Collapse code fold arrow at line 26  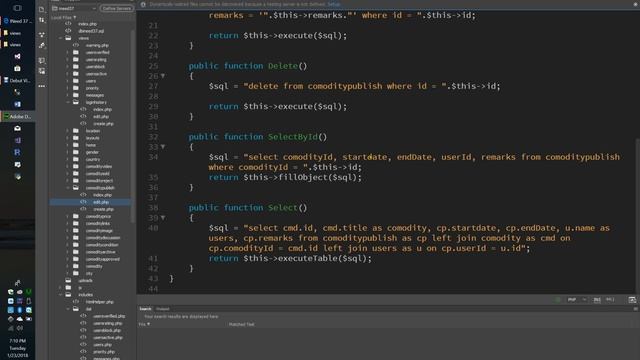(x=163, y=76)
